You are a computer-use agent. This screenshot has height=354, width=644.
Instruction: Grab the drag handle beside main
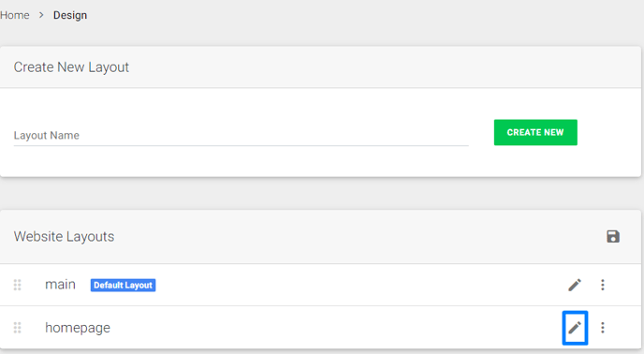(x=17, y=285)
